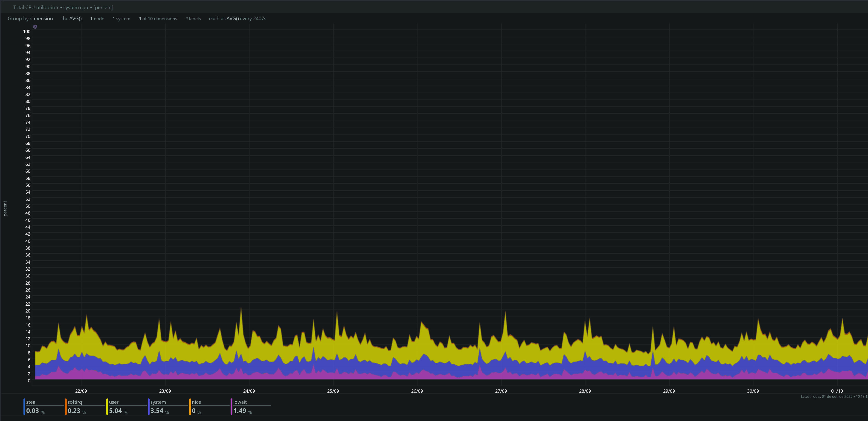The width and height of the screenshot is (868, 421).
Task: Click the user value '5.04 %'
Action: point(118,411)
